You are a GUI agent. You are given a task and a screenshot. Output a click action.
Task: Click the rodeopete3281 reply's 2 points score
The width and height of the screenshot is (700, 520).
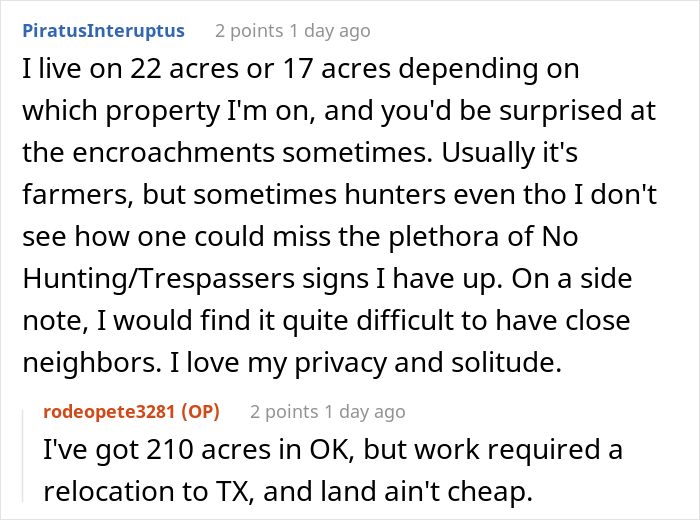(285, 411)
